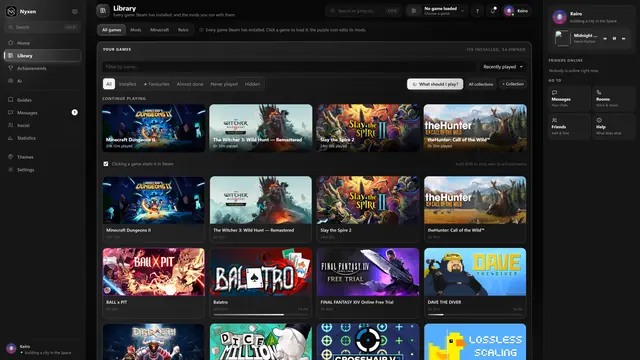The height and width of the screenshot is (360, 640).
Task: Open the notifications bell
Action: (x=493, y=11)
